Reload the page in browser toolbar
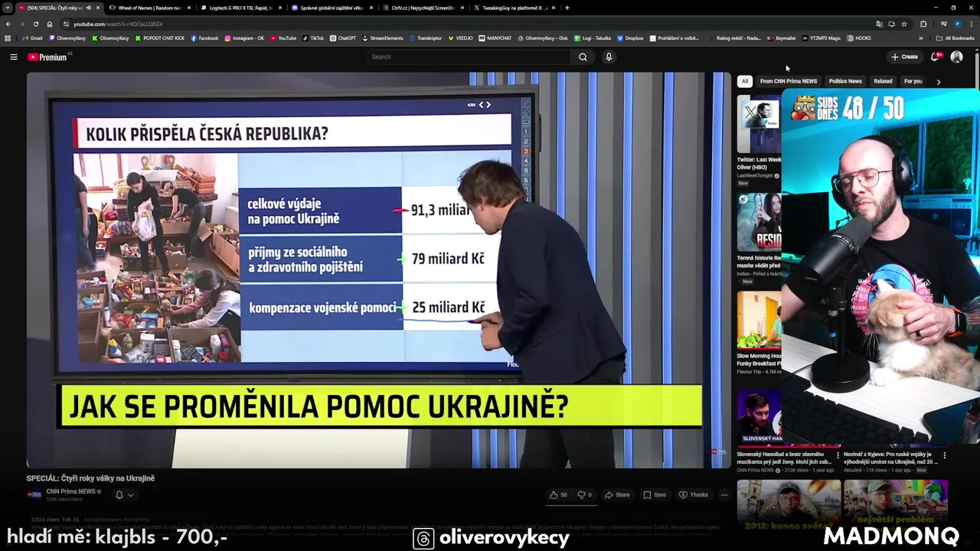Screen dimensions: 980x551 click(35, 24)
